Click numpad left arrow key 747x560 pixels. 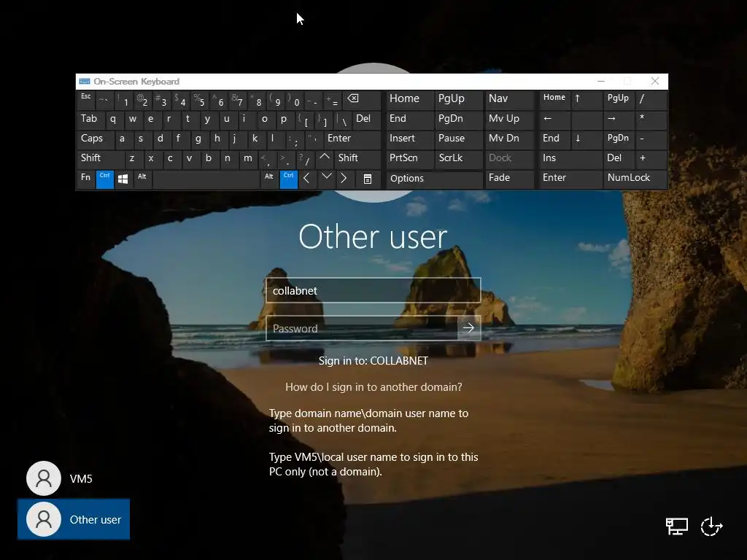click(554, 120)
